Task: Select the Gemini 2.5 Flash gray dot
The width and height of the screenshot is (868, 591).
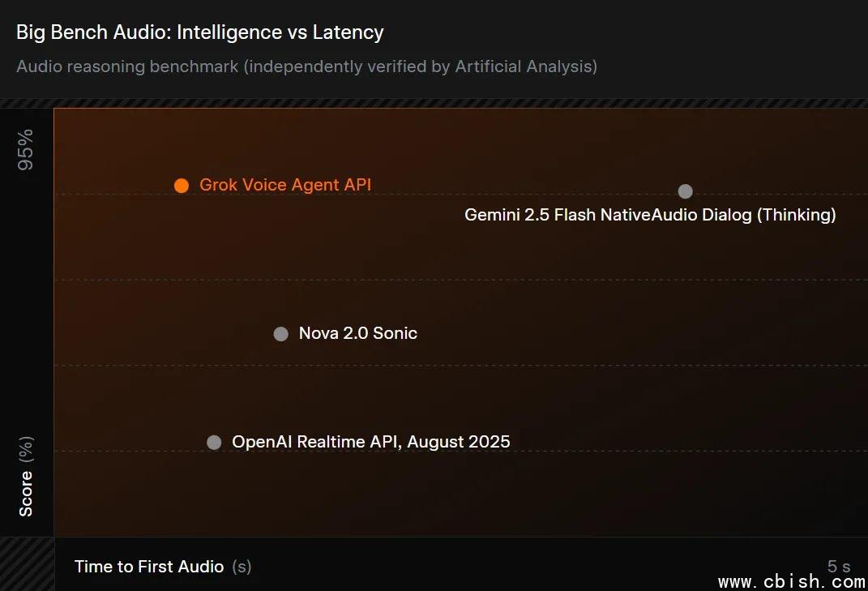Action: coord(685,191)
